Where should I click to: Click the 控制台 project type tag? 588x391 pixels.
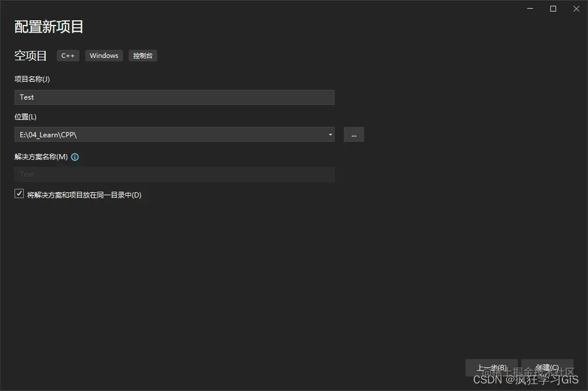[143, 56]
